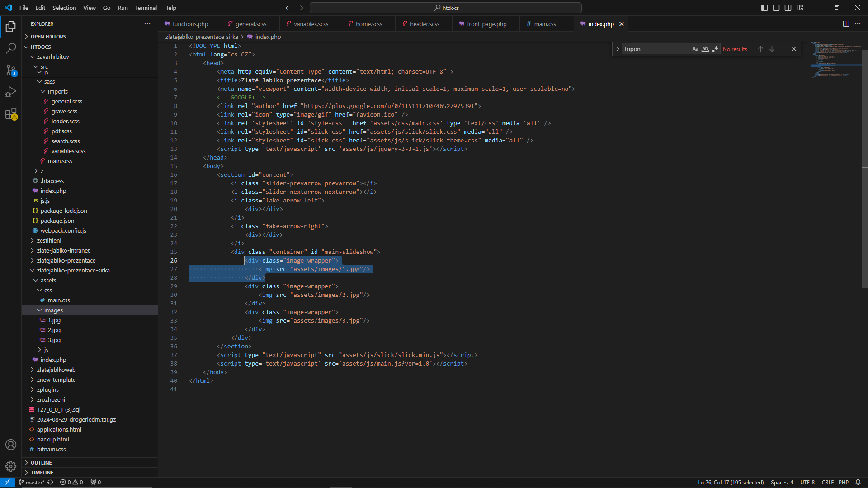Image resolution: width=868 pixels, height=488 pixels.
Task: Expand the OPEN EDITORS section
Action: 90,37
